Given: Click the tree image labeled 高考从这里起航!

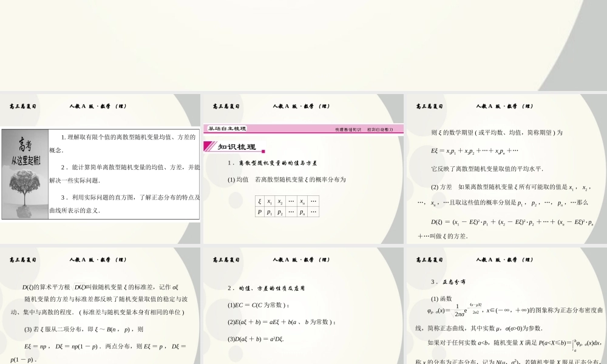Looking at the screenshot, I should (x=25, y=174).
